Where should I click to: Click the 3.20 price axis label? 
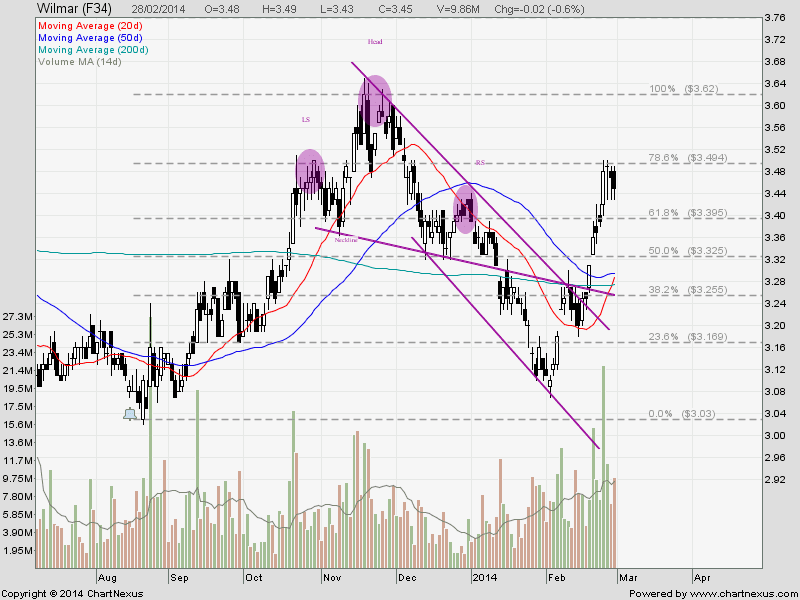click(x=774, y=326)
